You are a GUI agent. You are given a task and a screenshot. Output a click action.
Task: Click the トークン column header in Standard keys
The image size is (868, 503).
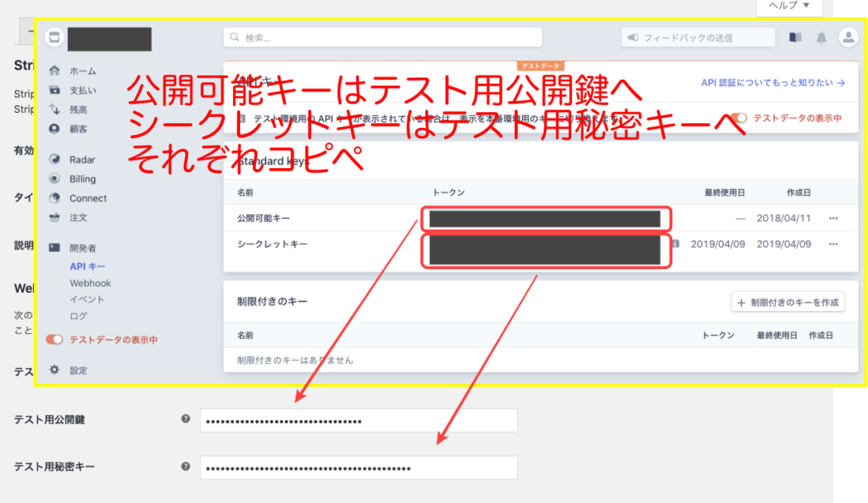tap(448, 193)
